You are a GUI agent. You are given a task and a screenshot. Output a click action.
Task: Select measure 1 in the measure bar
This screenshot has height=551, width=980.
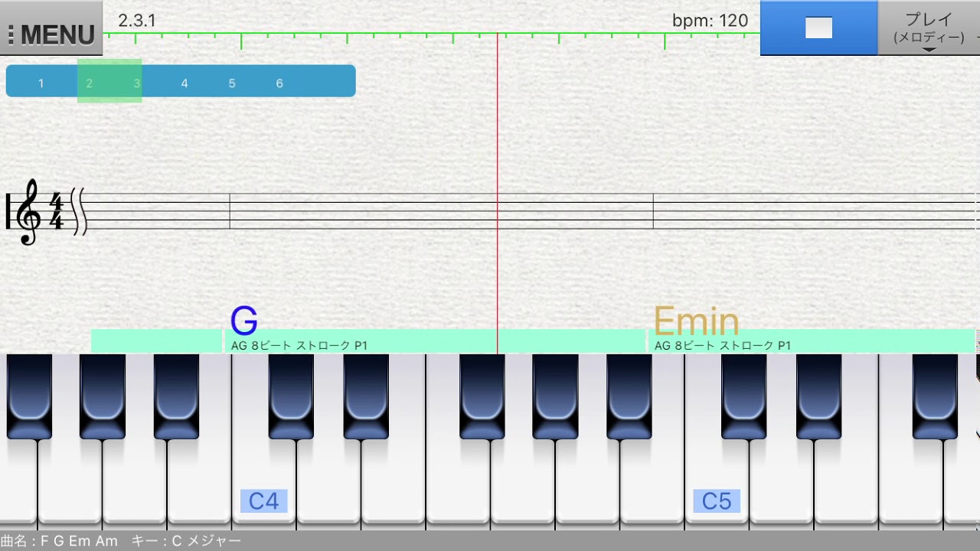[41, 83]
